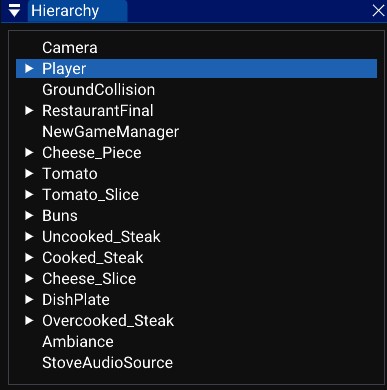Expand the Cheese_Piece disclosure triangle

pos(29,153)
